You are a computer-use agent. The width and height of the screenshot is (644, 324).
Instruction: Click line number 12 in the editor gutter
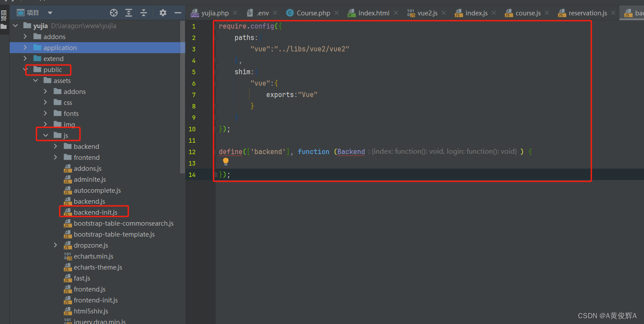[192, 151]
